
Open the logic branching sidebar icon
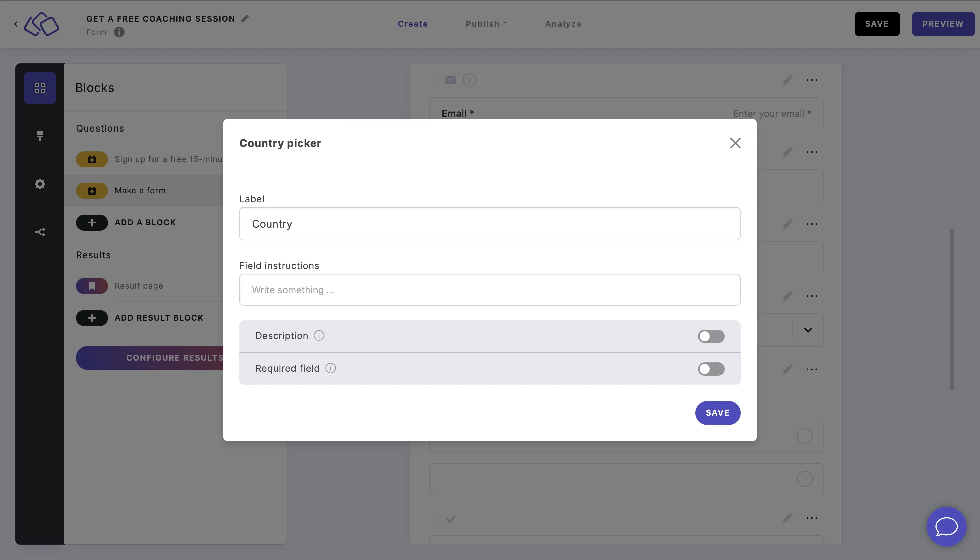coord(40,232)
